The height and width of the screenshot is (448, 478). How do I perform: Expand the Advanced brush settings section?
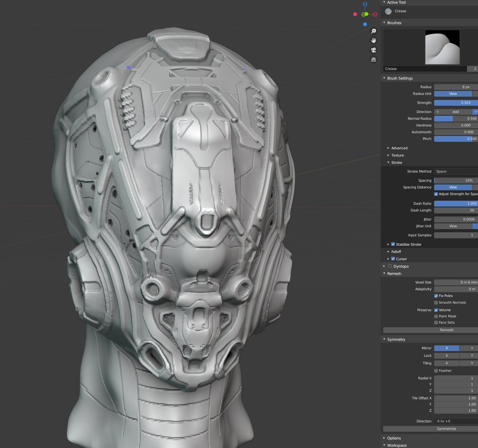point(399,148)
